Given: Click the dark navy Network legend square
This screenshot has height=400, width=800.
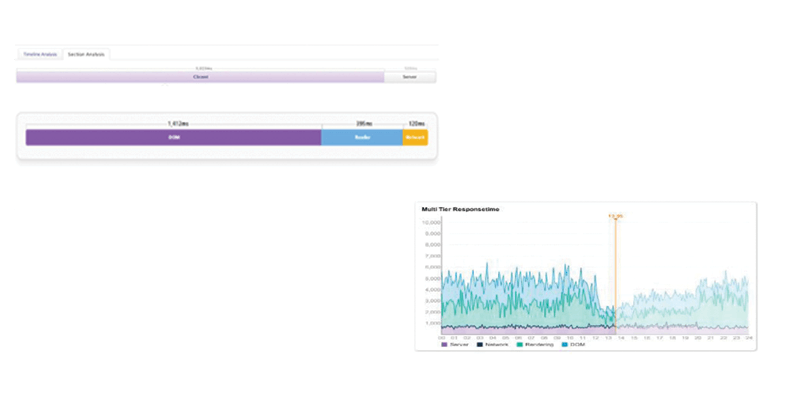Looking at the screenshot, I should (x=478, y=345).
